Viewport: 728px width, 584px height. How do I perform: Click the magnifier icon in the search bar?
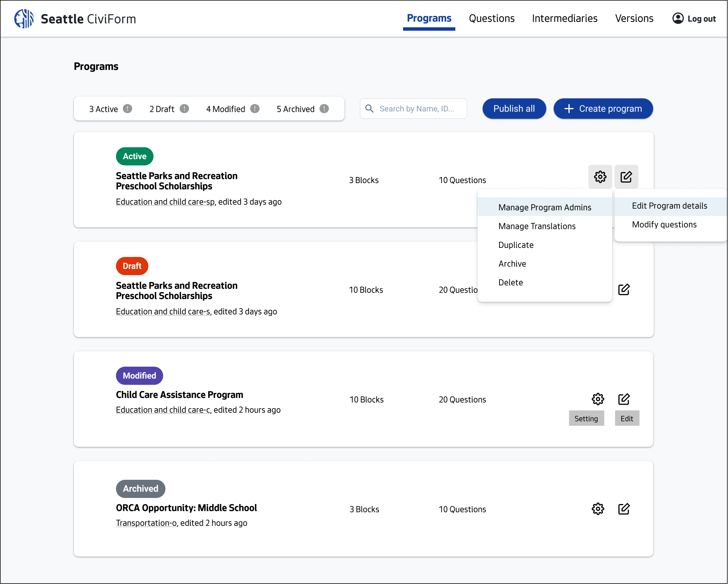(369, 108)
